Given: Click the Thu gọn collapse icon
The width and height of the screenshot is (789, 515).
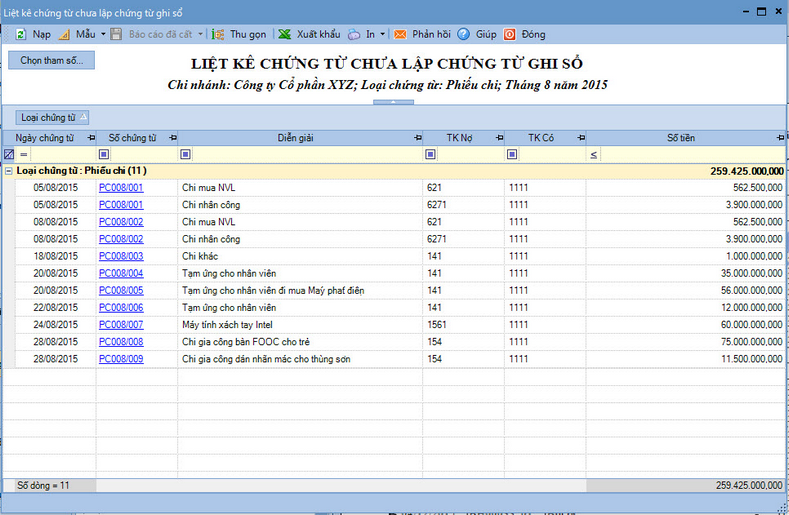Looking at the screenshot, I should pos(218,34).
